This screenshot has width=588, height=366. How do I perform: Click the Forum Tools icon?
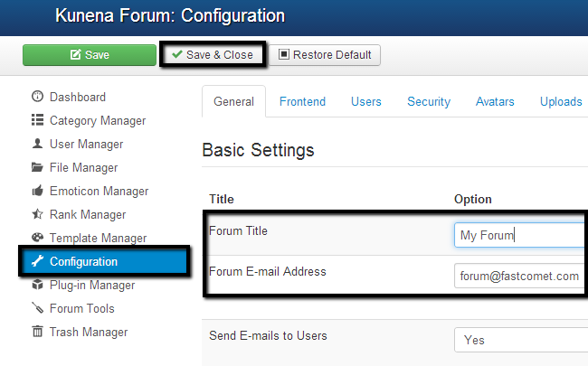[x=37, y=308]
